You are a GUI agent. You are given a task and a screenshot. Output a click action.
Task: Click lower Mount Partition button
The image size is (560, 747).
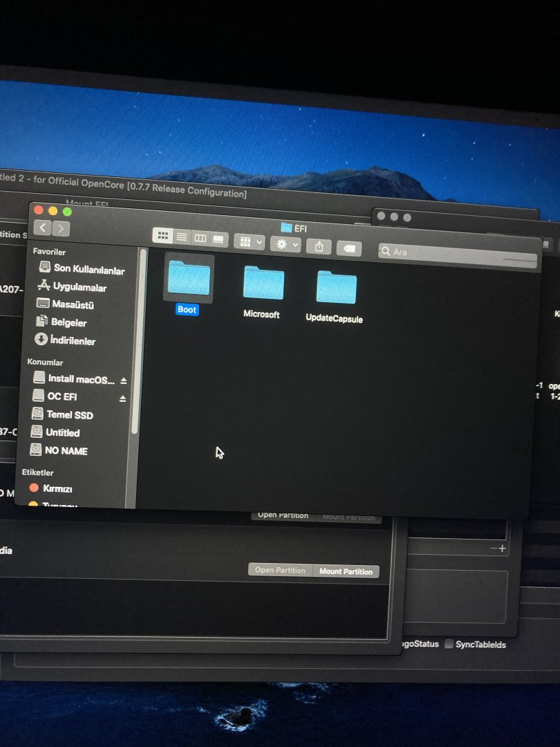click(346, 571)
